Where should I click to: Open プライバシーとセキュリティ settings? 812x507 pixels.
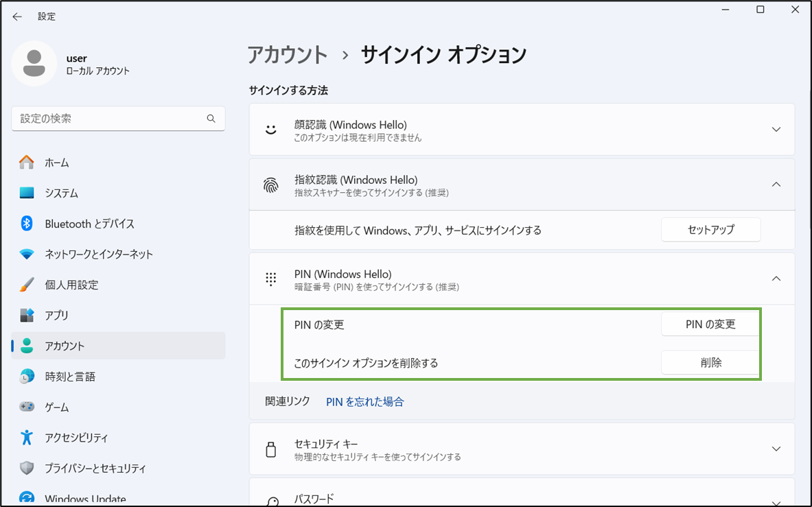pyautogui.click(x=118, y=468)
